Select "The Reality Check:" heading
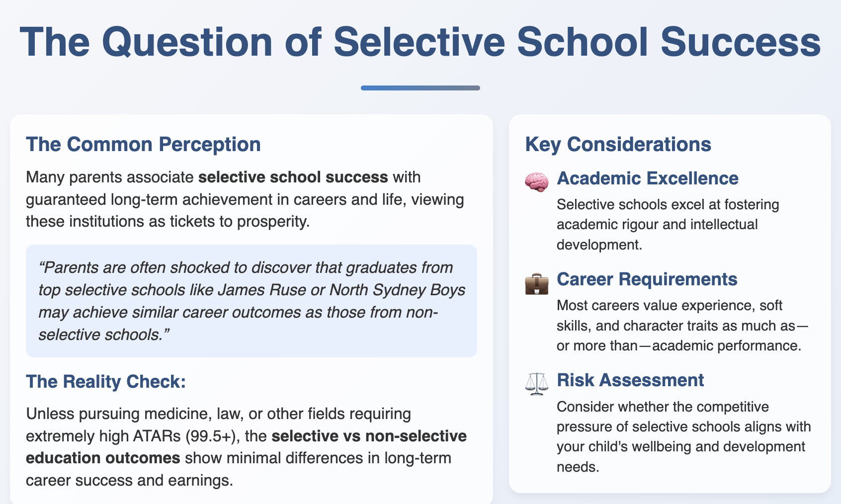Image resolution: width=841 pixels, height=504 pixels. 106,382
